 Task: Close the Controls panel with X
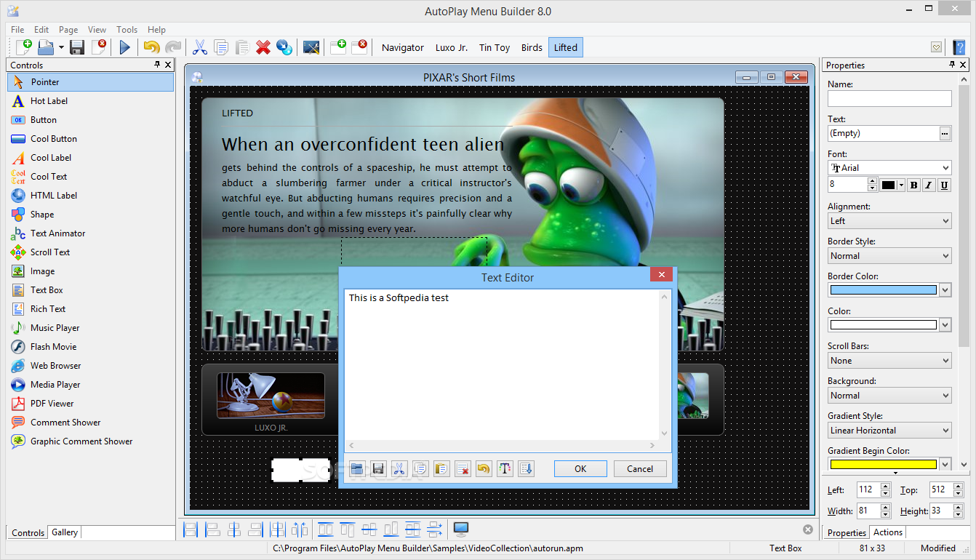(169, 65)
